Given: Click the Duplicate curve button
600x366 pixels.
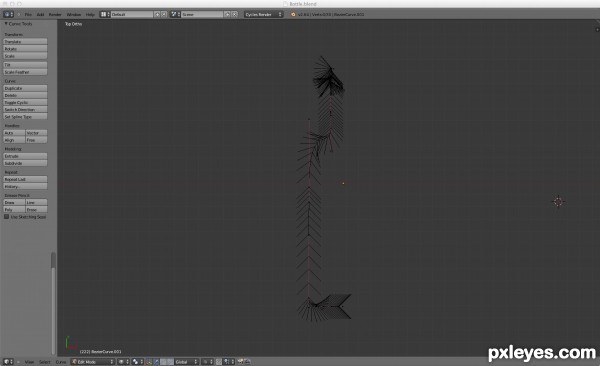Looking at the screenshot, I should point(25,88).
